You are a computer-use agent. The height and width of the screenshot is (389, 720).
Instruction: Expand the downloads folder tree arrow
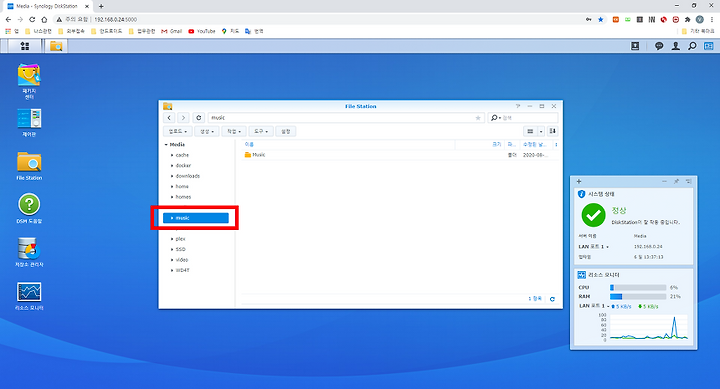tap(172, 176)
